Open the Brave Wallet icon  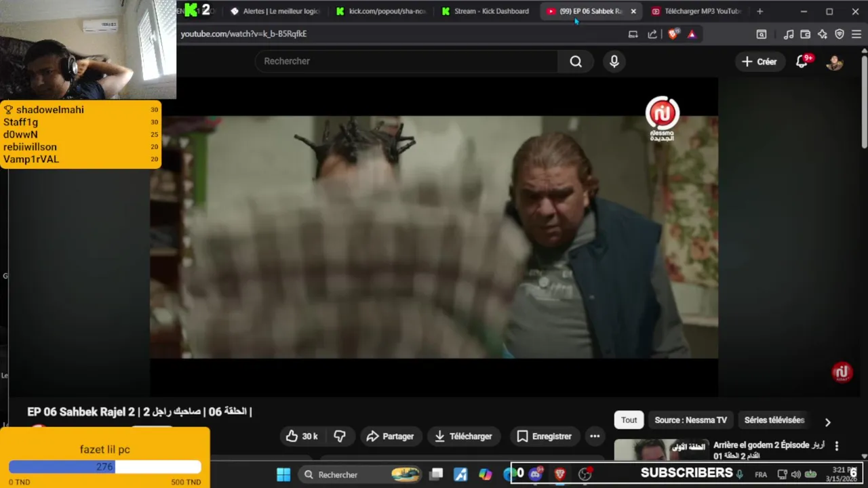(x=806, y=34)
